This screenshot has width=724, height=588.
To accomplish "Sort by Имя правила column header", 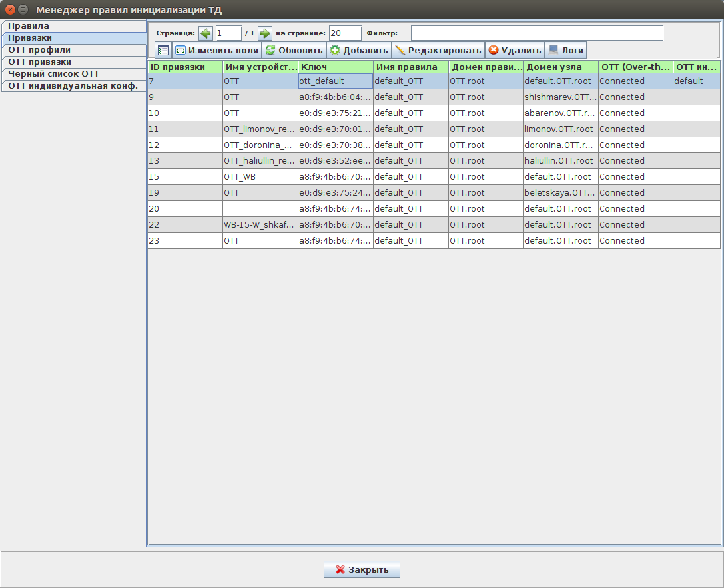I will click(x=411, y=67).
